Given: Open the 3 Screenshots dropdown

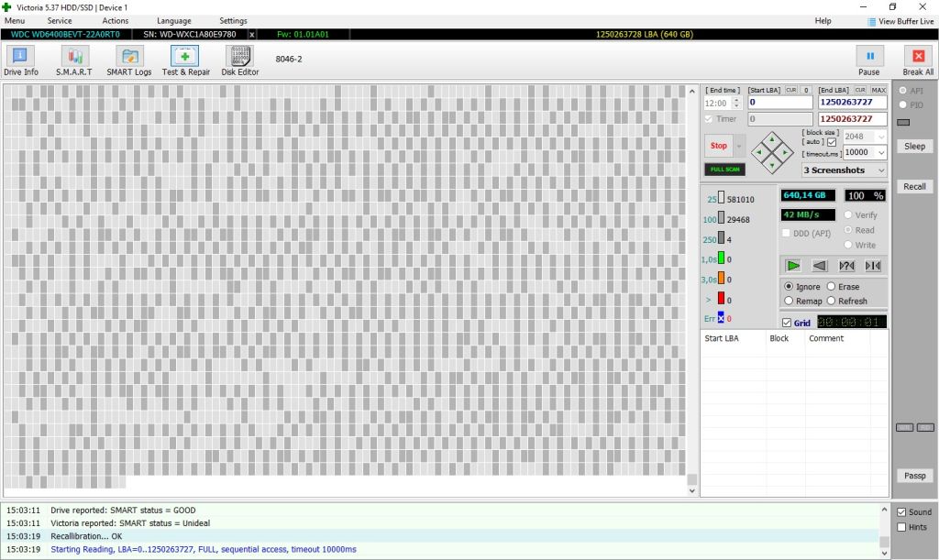Looking at the screenshot, I should tap(845, 170).
